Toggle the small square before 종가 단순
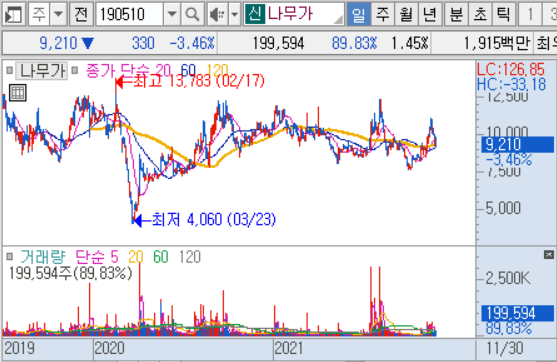557x362 pixels. point(75,70)
